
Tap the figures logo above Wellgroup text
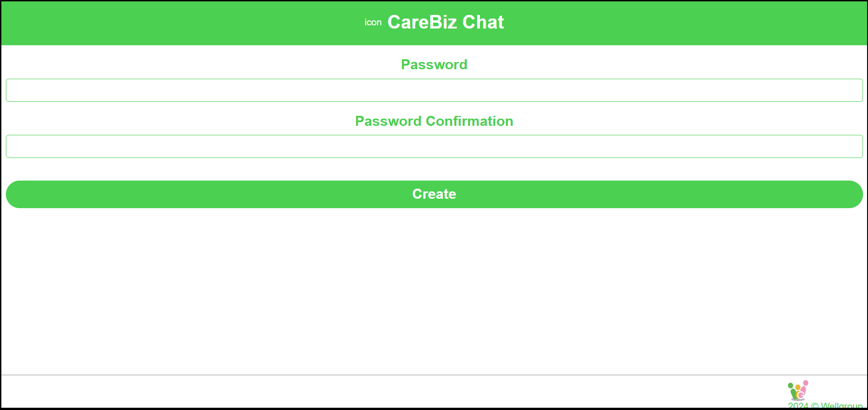[798, 390]
